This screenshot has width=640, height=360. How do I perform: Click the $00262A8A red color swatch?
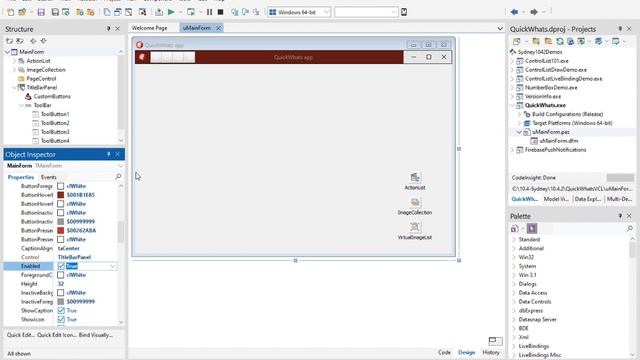pyautogui.click(x=60, y=230)
